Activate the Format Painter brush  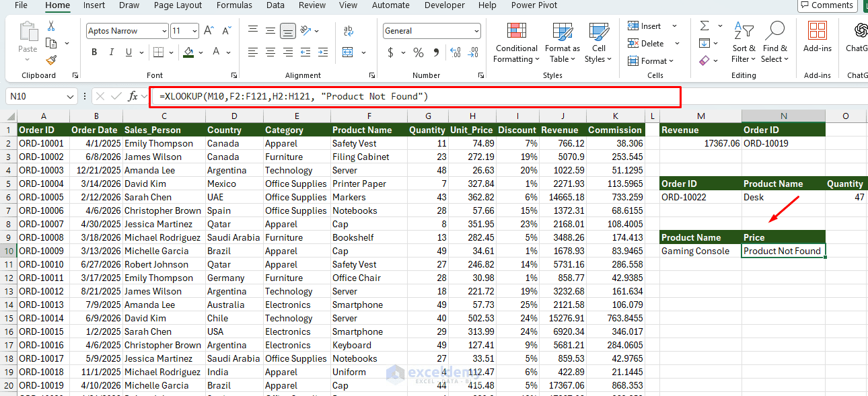[x=51, y=60]
